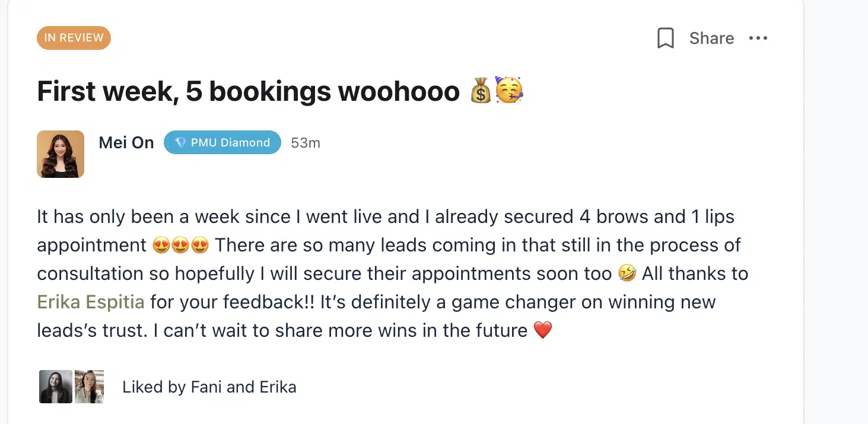868x424 pixels.
Task: Bookmark this post with the bookmark icon
Action: click(x=665, y=39)
